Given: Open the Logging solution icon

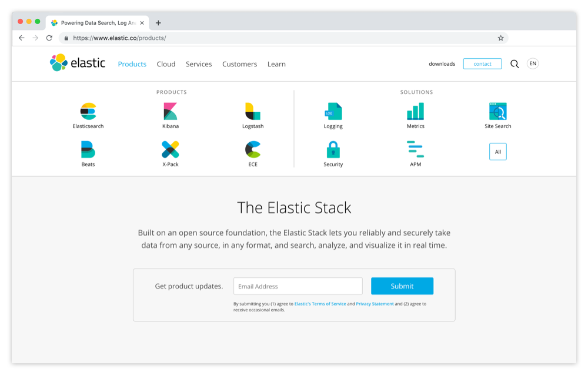Looking at the screenshot, I should click(x=333, y=111).
